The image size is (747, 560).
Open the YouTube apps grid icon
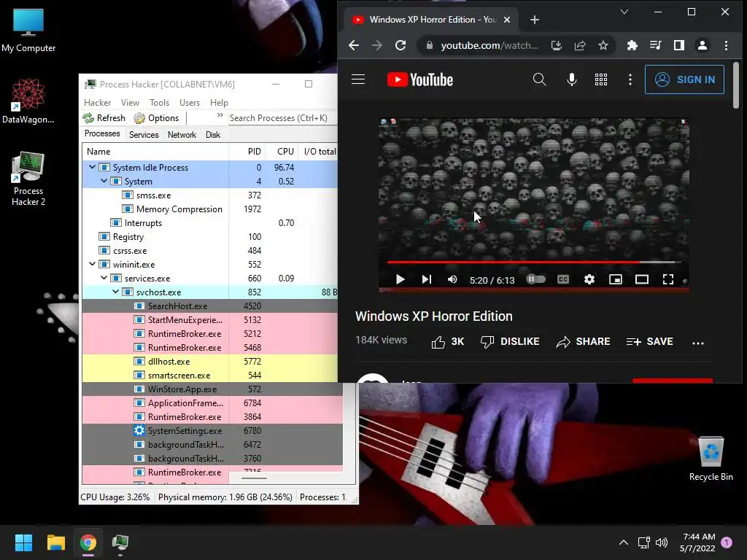tap(601, 79)
